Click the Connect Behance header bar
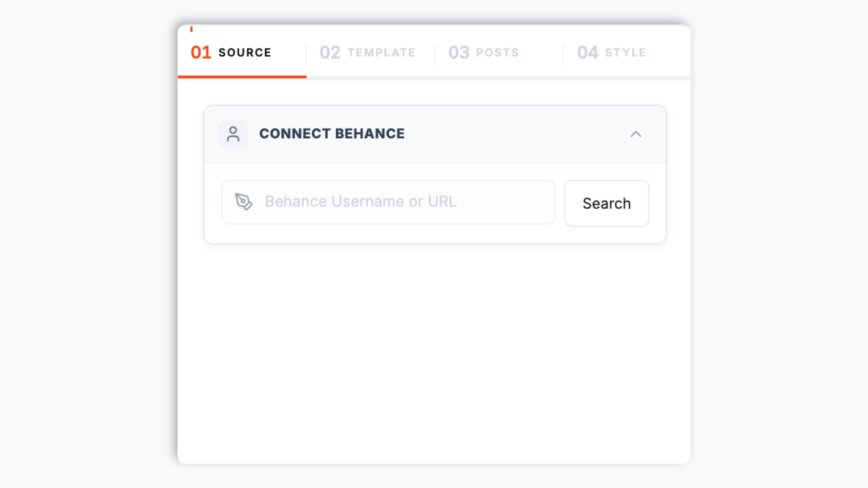The width and height of the screenshot is (868, 488). click(x=435, y=134)
